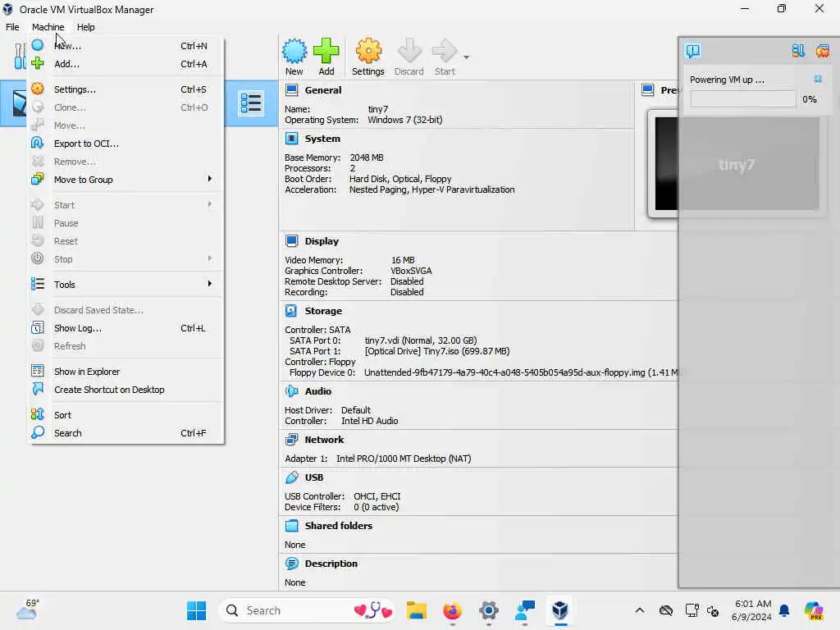The image size is (840, 630).
Task: Click the Storage disk section icon
Action: pos(291,311)
